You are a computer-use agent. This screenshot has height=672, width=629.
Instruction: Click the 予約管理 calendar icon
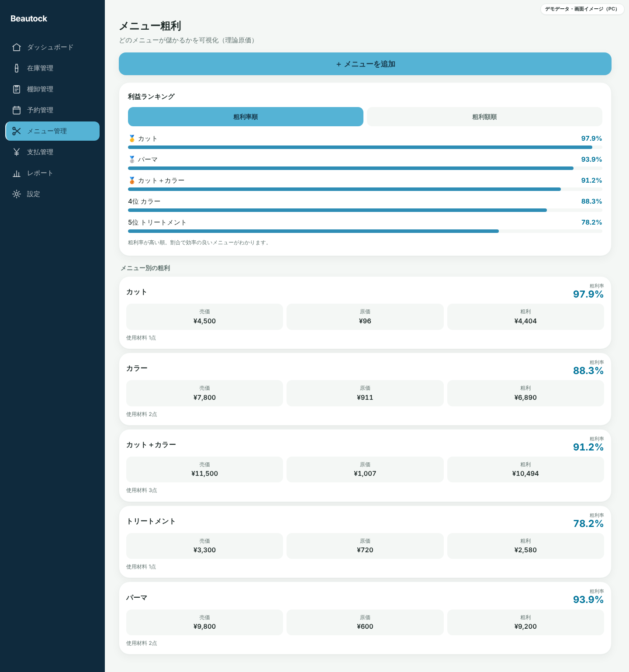point(17,110)
